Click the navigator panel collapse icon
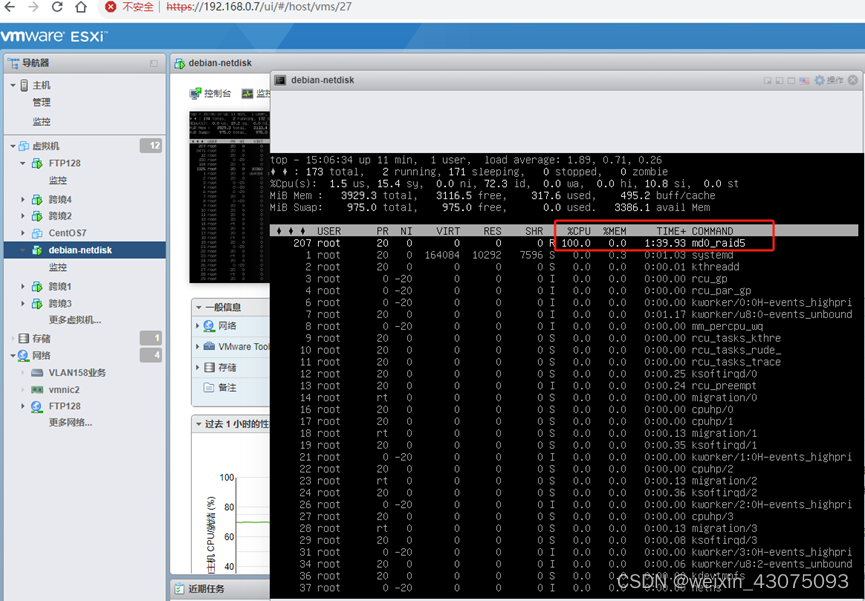 pos(154,63)
